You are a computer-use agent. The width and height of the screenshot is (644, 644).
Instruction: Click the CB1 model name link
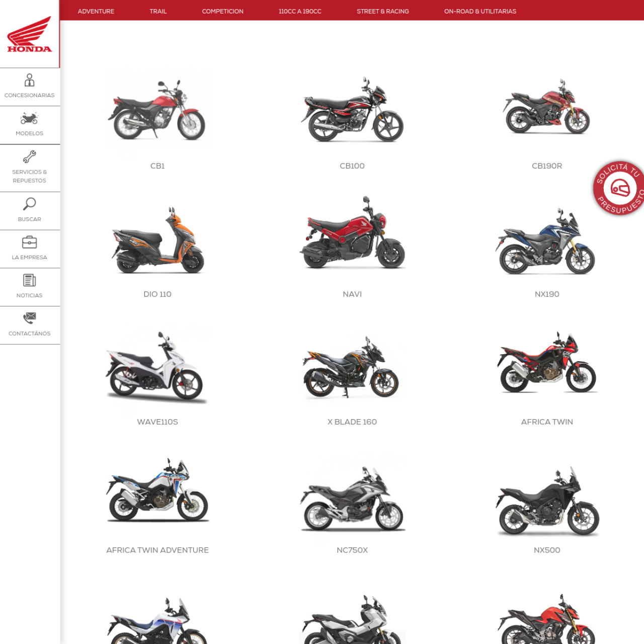(x=157, y=166)
